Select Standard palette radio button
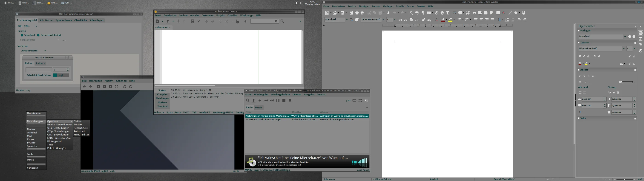 point(22,35)
